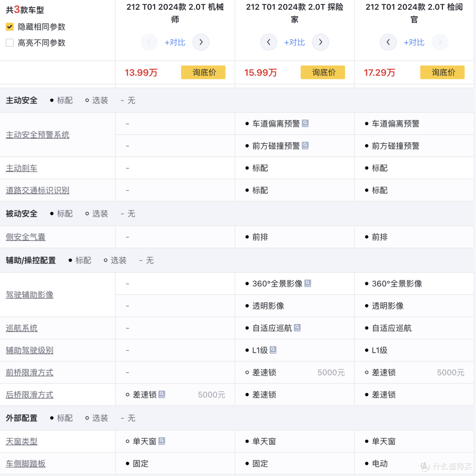Viewport: 476px width, 476px height.
Task: Click the previous arrow under 探险家 model
Action: point(269,42)
